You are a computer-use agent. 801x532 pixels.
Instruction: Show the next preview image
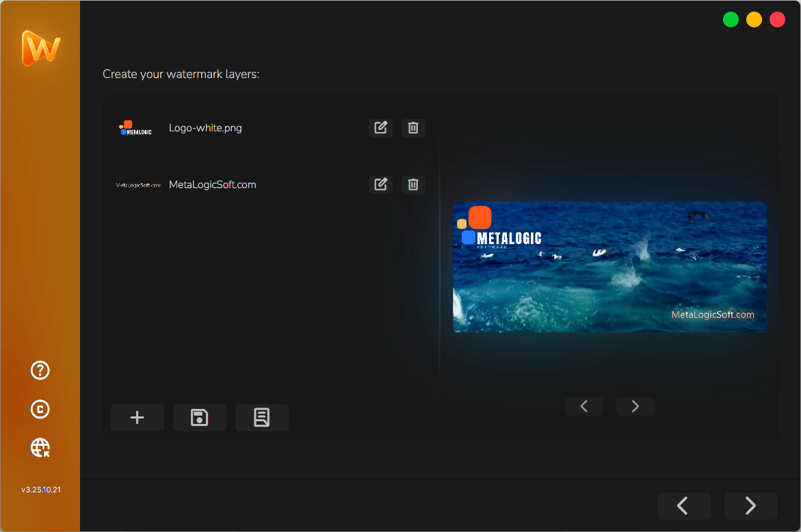point(635,406)
